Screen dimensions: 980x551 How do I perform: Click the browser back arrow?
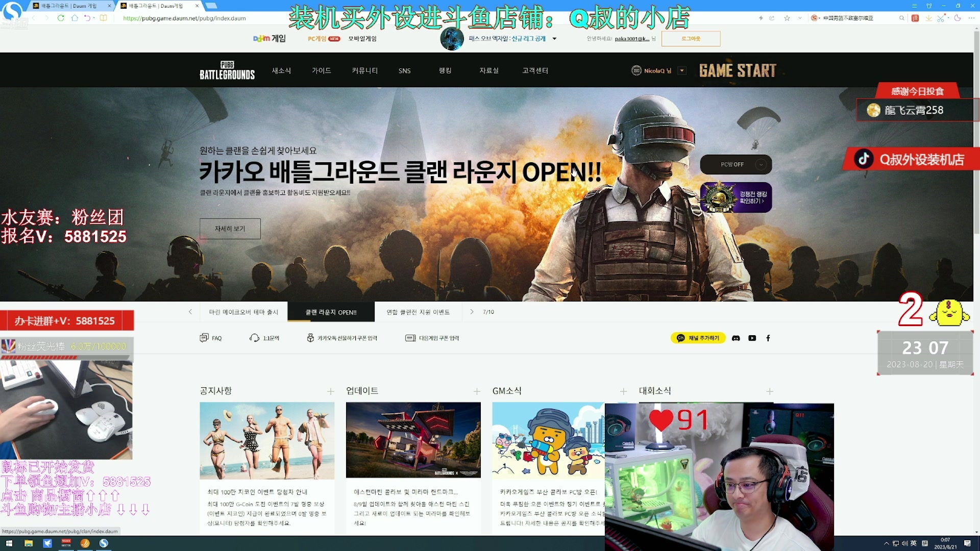[x=34, y=18]
